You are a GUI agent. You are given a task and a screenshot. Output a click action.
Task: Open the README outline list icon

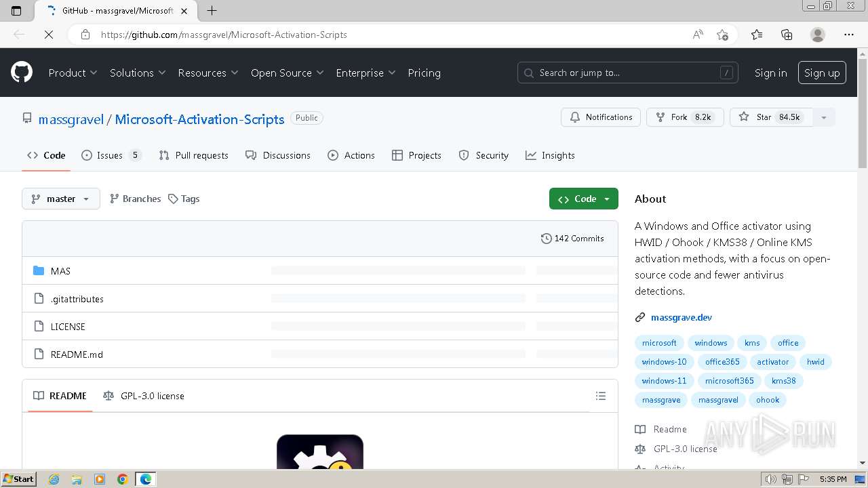600,396
